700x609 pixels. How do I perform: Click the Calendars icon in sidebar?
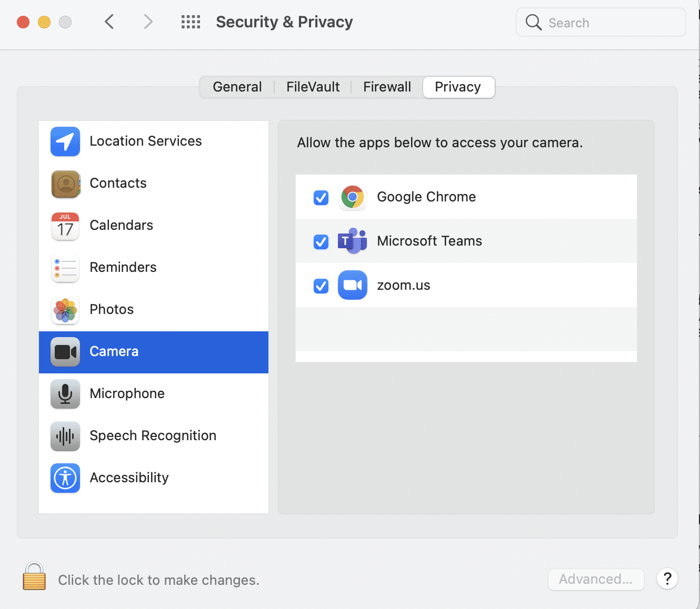pyautogui.click(x=65, y=226)
